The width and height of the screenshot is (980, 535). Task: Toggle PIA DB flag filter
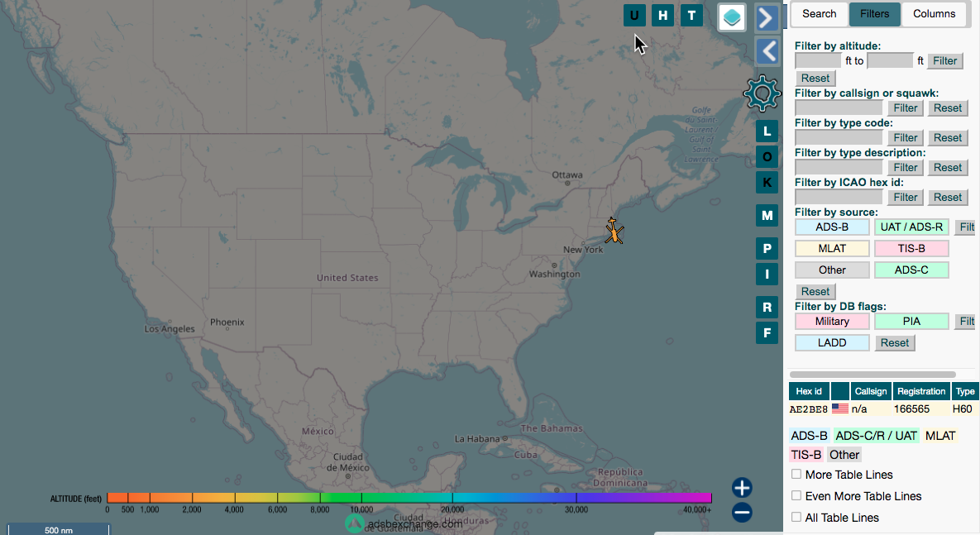pyautogui.click(x=911, y=322)
